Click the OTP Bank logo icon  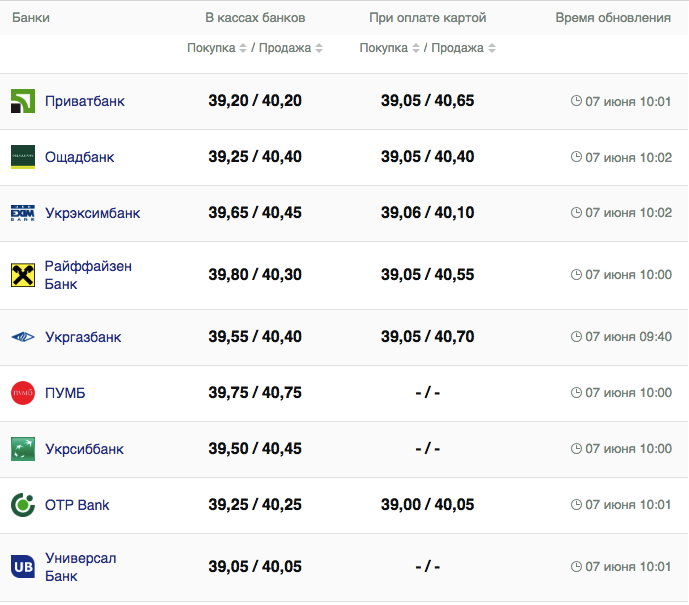click(23, 505)
